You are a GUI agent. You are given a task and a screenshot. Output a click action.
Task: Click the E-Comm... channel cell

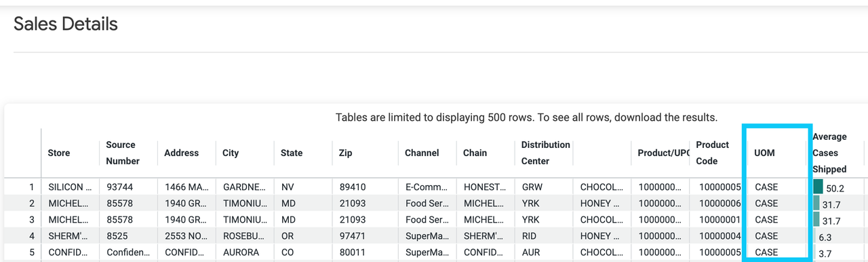pyautogui.click(x=427, y=187)
